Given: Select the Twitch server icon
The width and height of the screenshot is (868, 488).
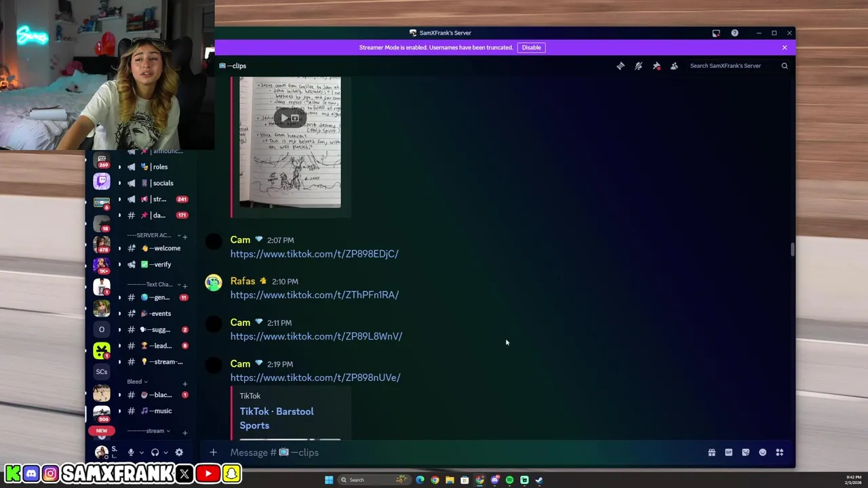Looking at the screenshot, I should (x=102, y=181).
